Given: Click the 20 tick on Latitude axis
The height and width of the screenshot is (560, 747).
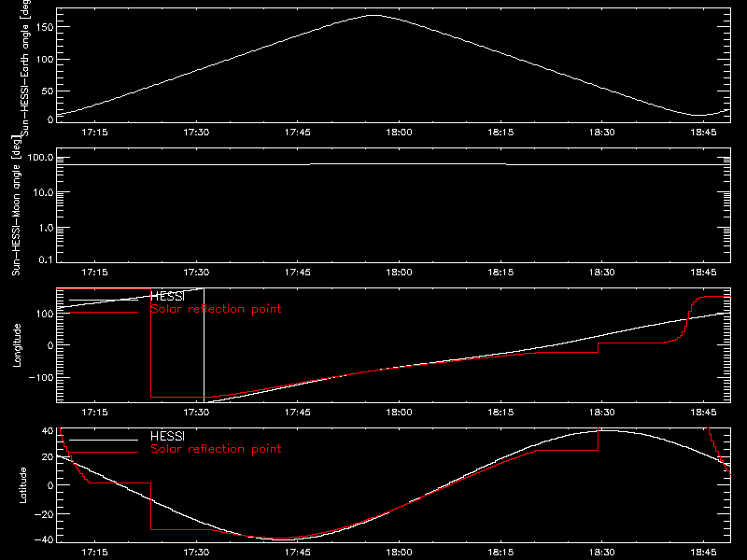Looking at the screenshot, I should pyautogui.click(x=48, y=457).
